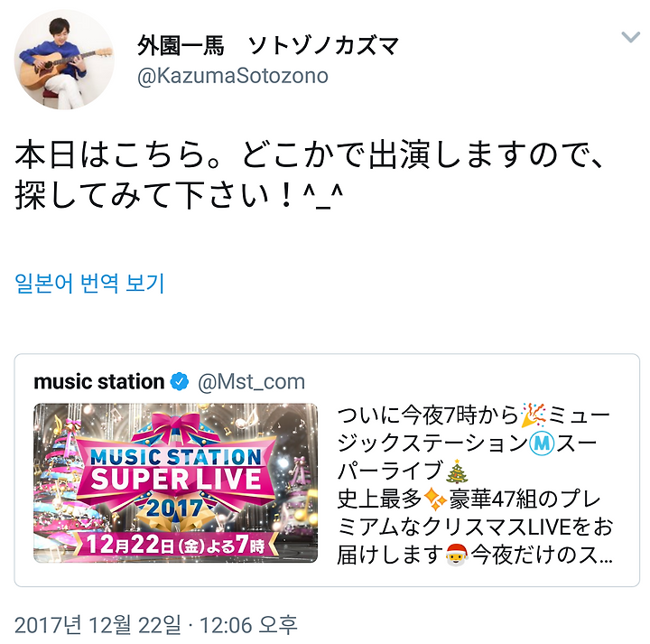Viewport: 650px width, 644px height.
Task: Click the @Mst_com handle in quoted tweet
Action: pyautogui.click(x=251, y=381)
